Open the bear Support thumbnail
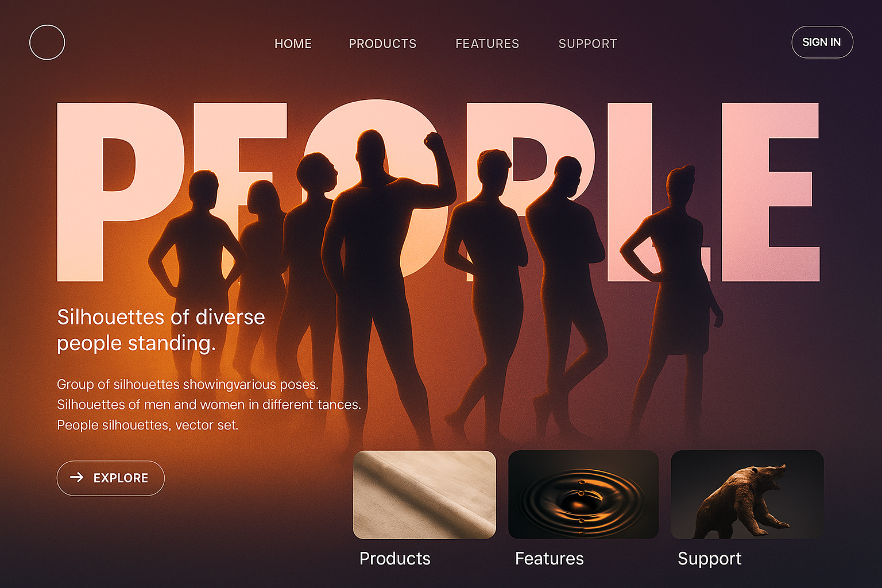The width and height of the screenshot is (882, 588). (x=747, y=494)
